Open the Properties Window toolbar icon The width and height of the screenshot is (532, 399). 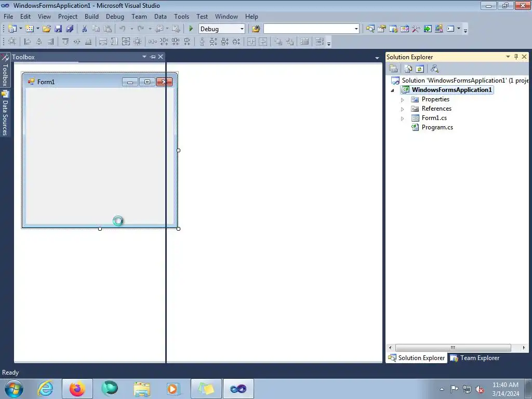(x=381, y=29)
